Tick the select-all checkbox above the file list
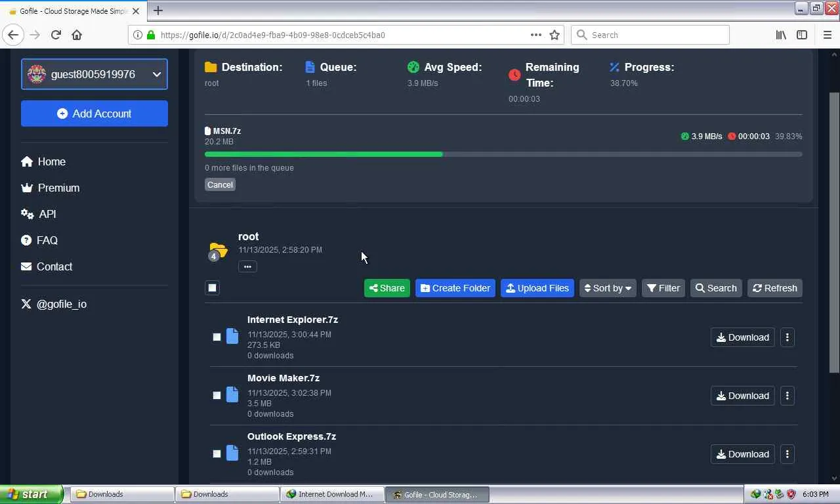The image size is (840, 504). [212, 287]
